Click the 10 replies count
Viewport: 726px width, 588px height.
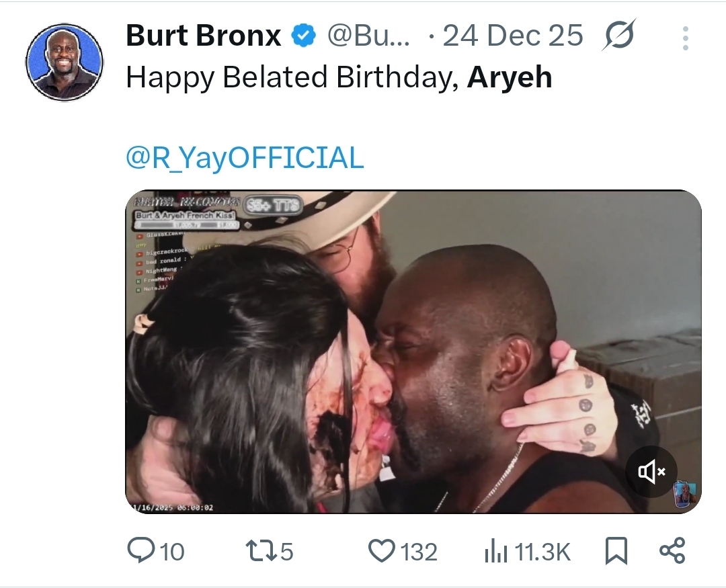click(x=172, y=552)
